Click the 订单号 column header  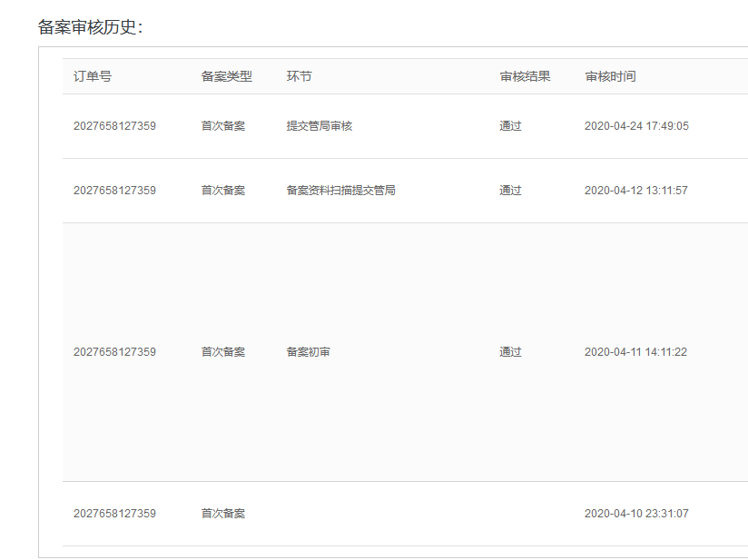[x=93, y=76]
